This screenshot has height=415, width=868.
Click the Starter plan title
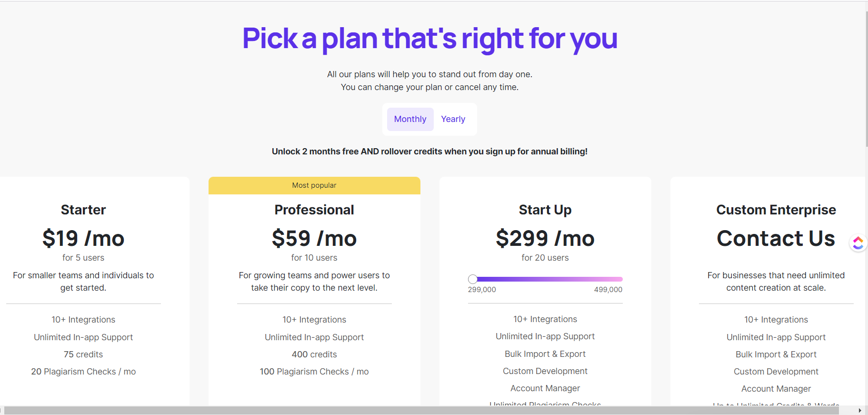(x=83, y=210)
